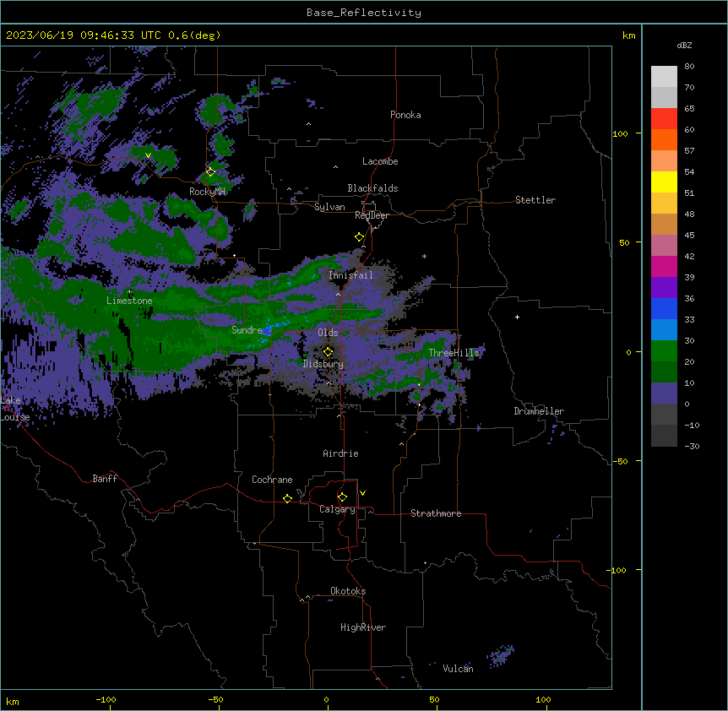
Task: Click the -50 km mark on the vertical axis
Action: [620, 461]
